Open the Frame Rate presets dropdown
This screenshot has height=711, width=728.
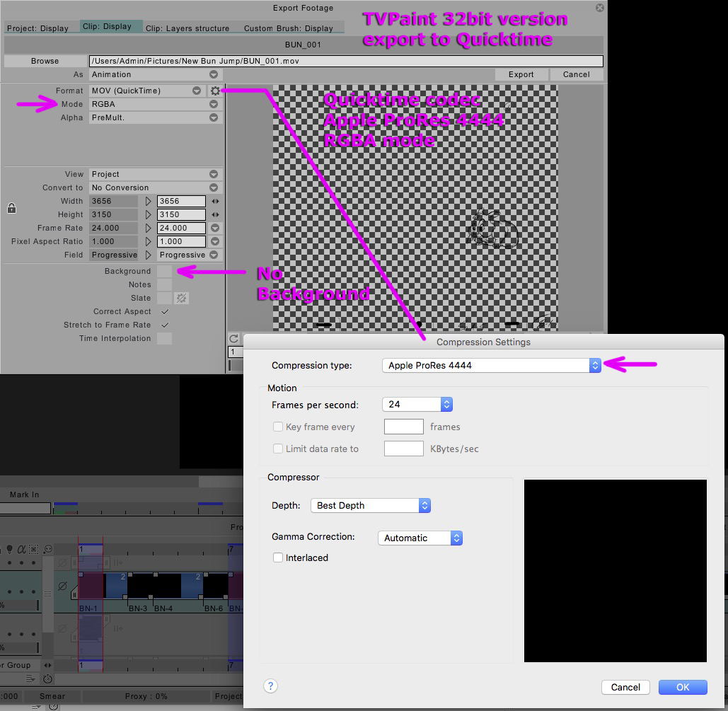click(x=215, y=228)
